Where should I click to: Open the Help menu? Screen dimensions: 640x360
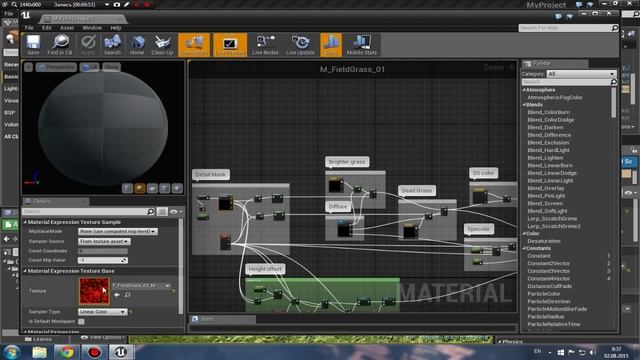[x=116, y=28]
